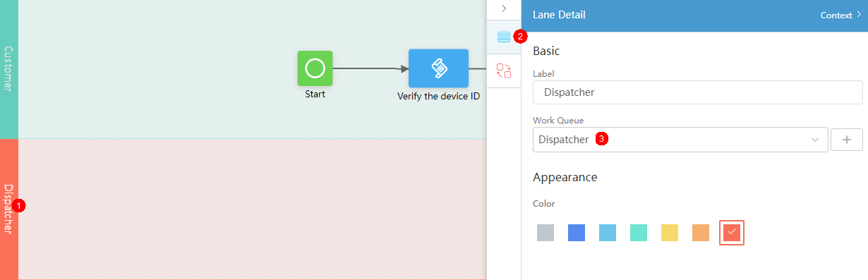The height and width of the screenshot is (280, 868).
Task: Choose the gray lane color swatch
Action: (x=545, y=233)
